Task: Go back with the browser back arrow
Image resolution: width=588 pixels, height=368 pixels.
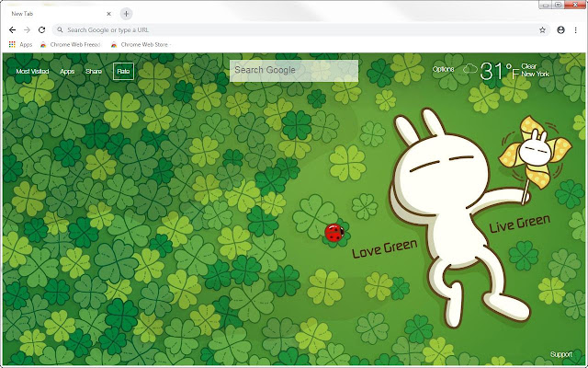Action: pos(12,30)
